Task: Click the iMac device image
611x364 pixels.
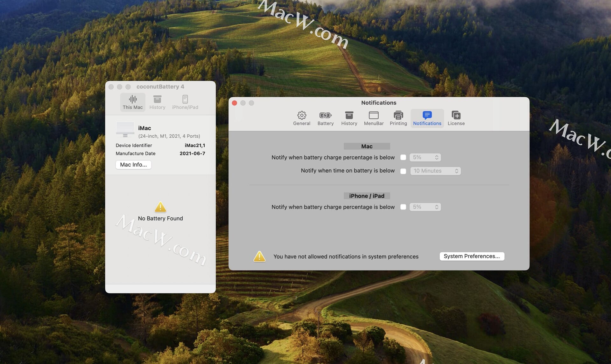Action: [125, 130]
